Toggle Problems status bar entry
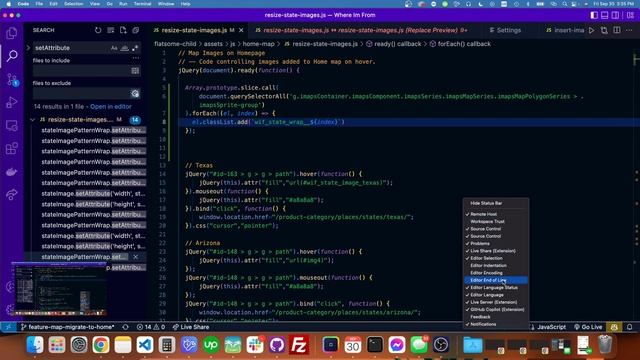This screenshot has height=360, width=640. (x=496, y=244)
